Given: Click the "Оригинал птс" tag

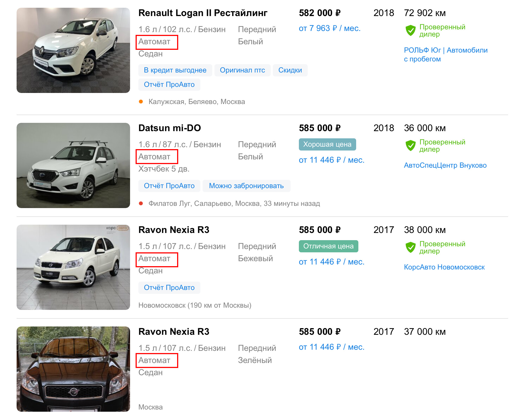Looking at the screenshot, I should click(x=242, y=70).
